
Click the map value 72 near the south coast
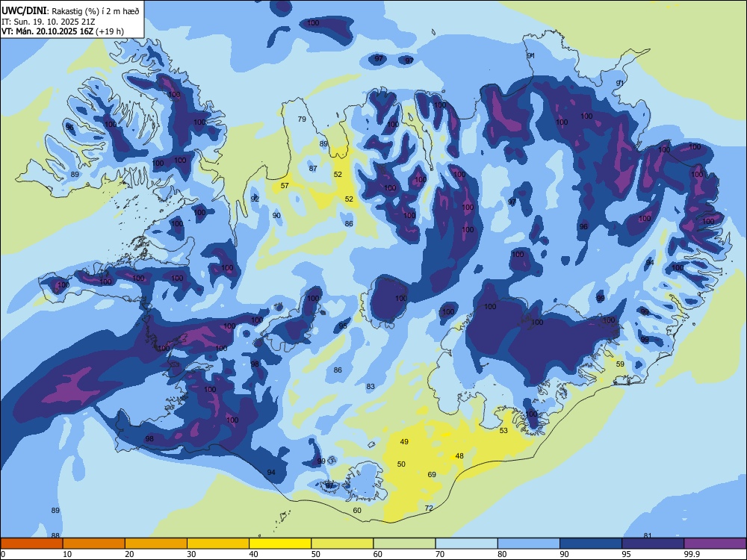tap(429, 508)
